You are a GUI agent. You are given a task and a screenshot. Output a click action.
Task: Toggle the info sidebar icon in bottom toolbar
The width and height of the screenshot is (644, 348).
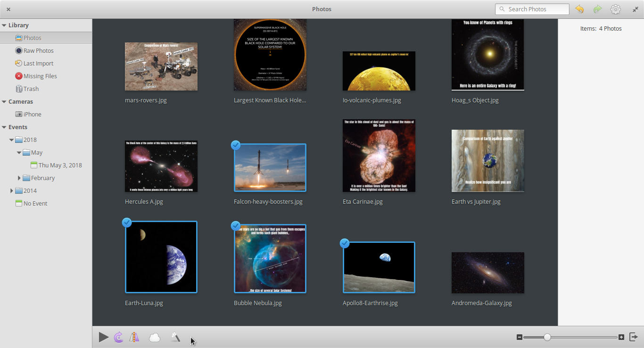tap(634, 337)
